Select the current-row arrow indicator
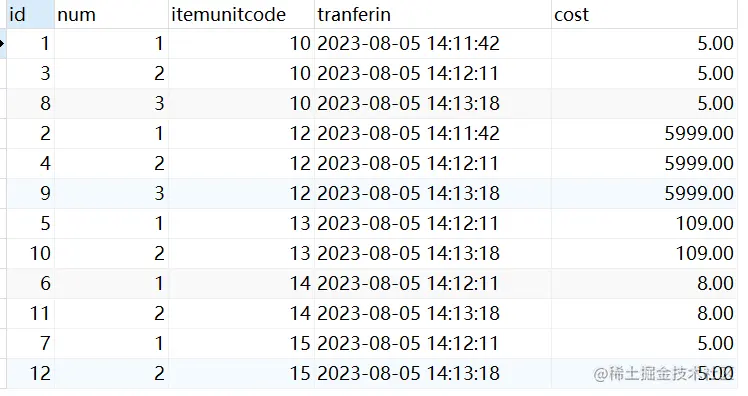Viewport: 748px width, 396px height. point(2,44)
